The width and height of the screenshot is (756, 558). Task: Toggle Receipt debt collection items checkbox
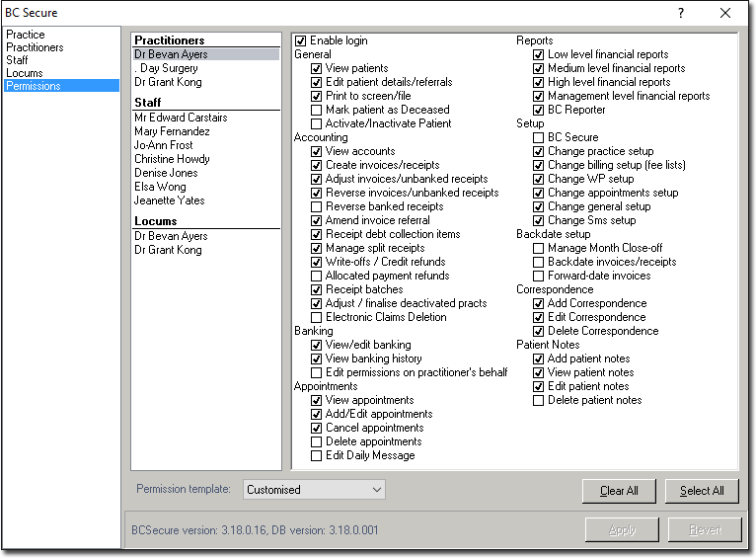coord(316,234)
